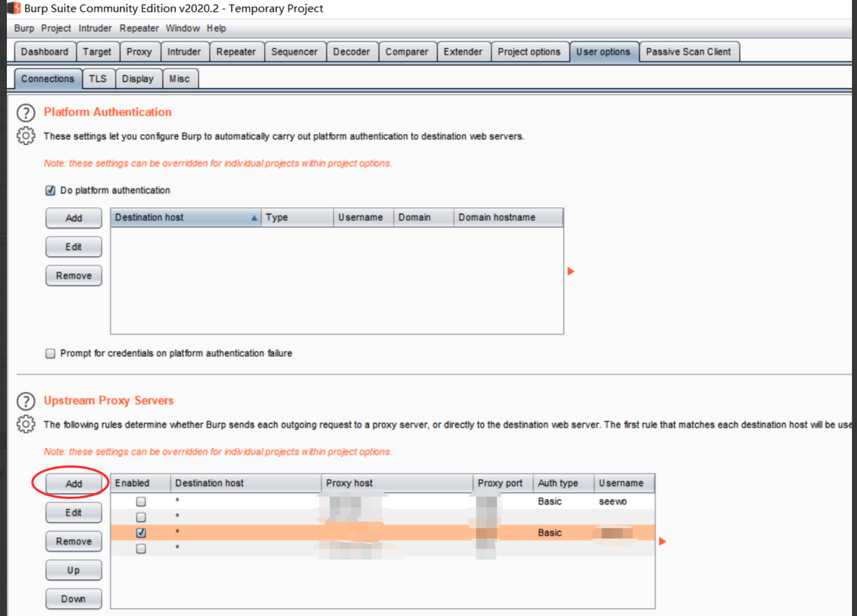The image size is (857, 616).
Task: Move selected proxy rule Up
Action: click(x=74, y=570)
